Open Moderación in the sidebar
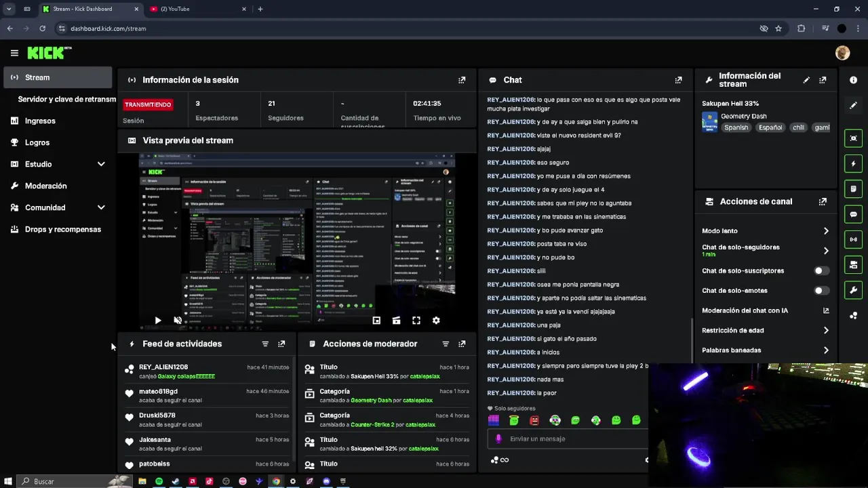The width and height of the screenshot is (868, 488). (58, 186)
